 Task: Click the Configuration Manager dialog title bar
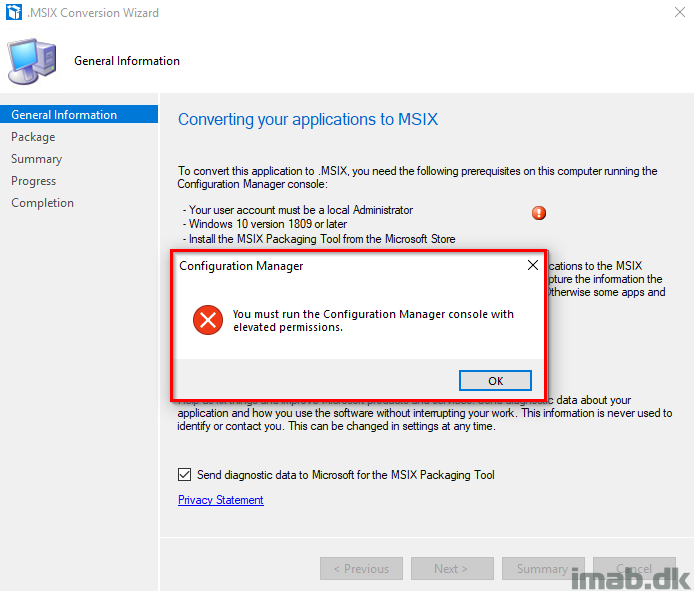[350, 266]
